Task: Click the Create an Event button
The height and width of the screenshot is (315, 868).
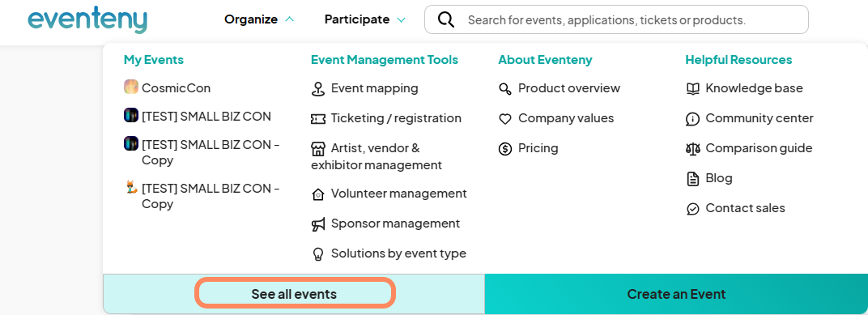Action: coord(676,294)
